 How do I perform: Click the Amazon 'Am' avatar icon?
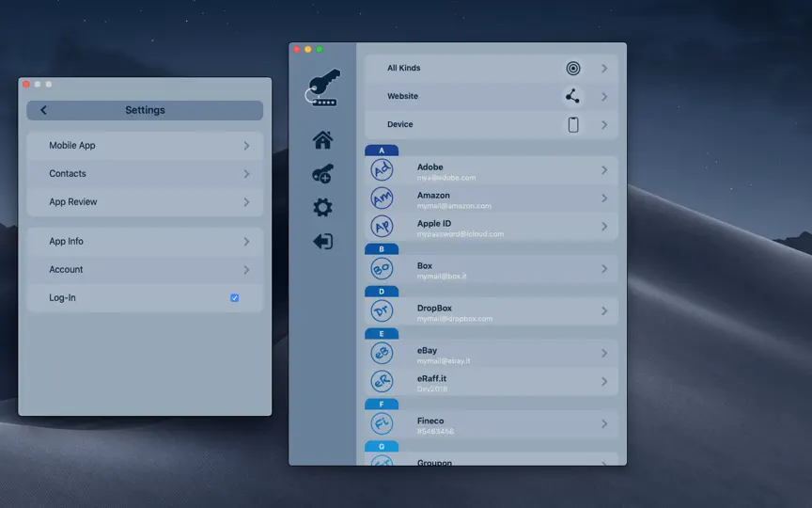(x=382, y=198)
